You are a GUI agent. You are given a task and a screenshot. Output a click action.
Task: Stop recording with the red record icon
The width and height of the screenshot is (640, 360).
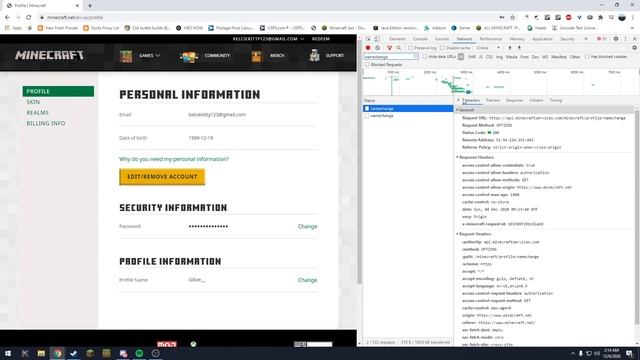(368, 48)
